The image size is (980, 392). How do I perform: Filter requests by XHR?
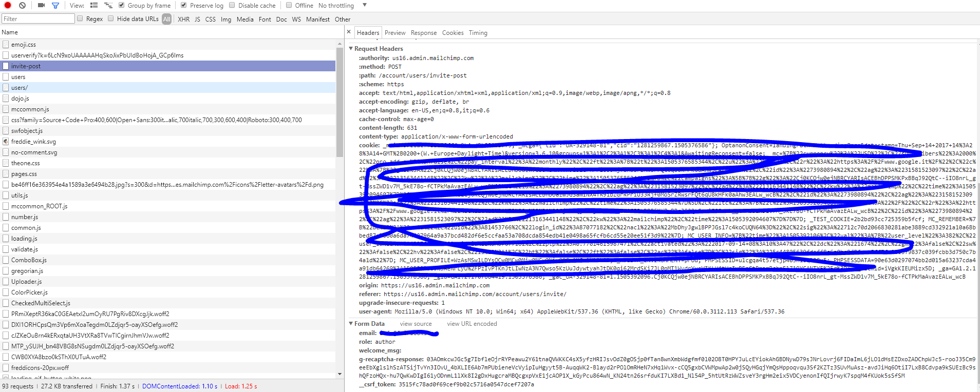pos(183,19)
